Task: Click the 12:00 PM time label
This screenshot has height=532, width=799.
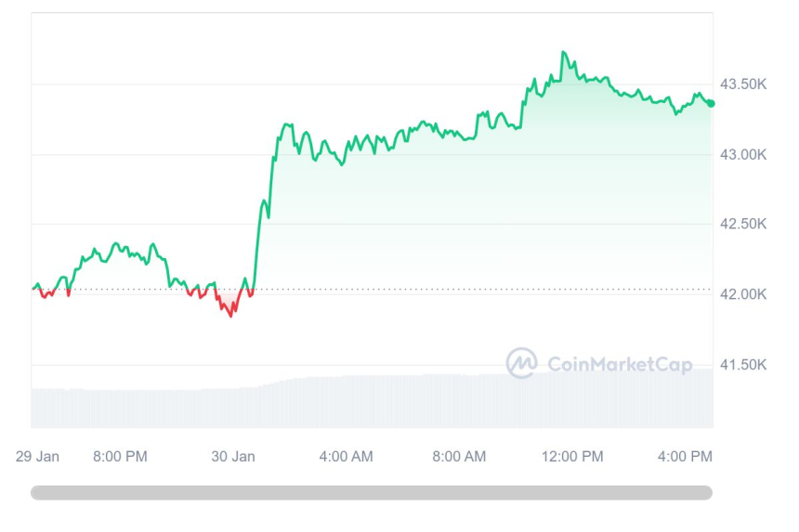Action: [573, 456]
